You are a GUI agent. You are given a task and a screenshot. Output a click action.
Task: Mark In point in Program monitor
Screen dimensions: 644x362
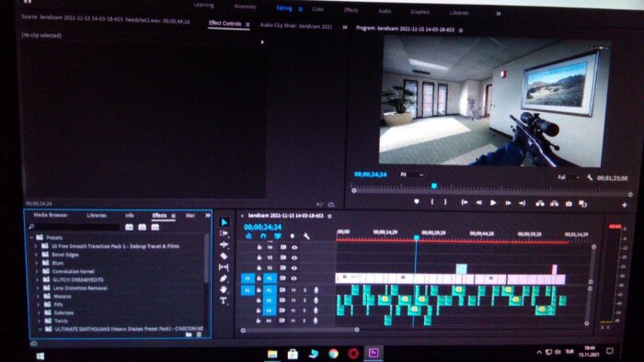pyautogui.click(x=432, y=202)
